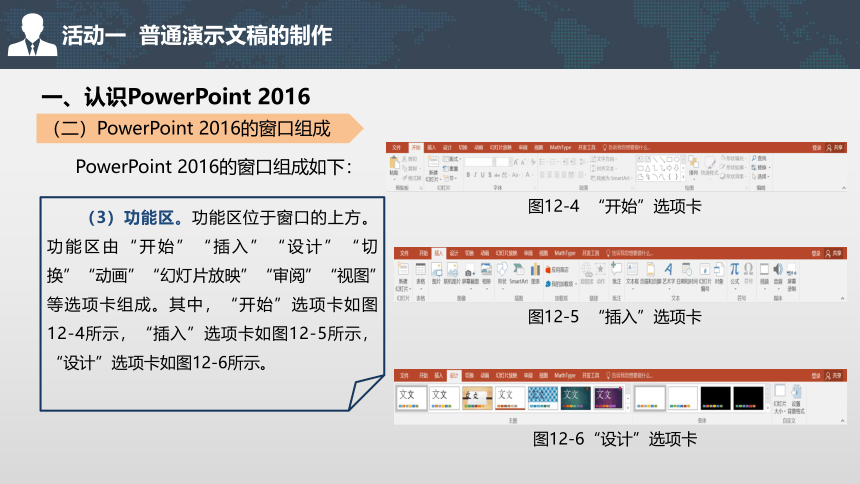Select Home (开始) tab in Figure 12-4 ribbon
This screenshot has height=484, width=860.
(416, 148)
